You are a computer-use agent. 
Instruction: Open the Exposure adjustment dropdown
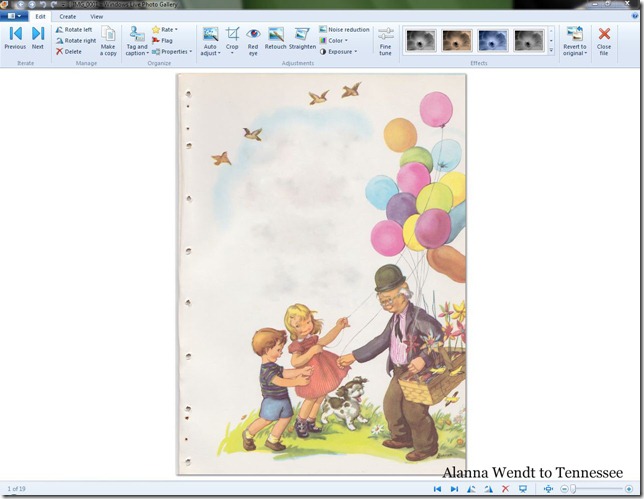coord(338,52)
